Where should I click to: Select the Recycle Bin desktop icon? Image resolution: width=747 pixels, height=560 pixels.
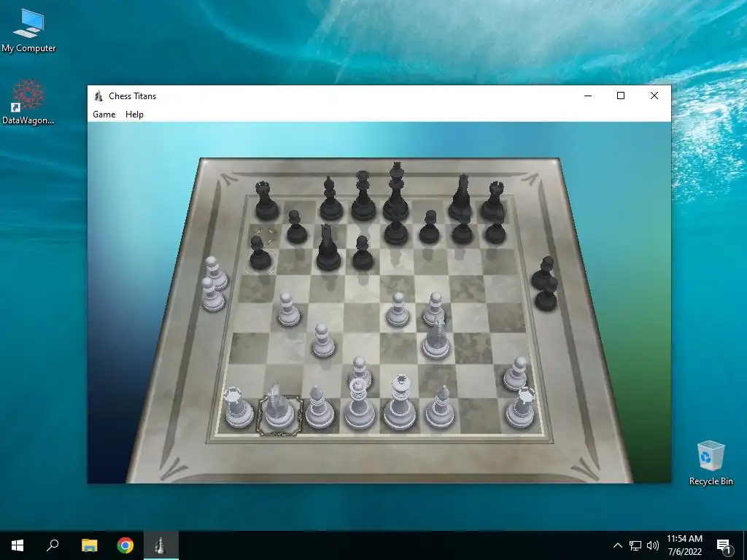tap(711, 463)
